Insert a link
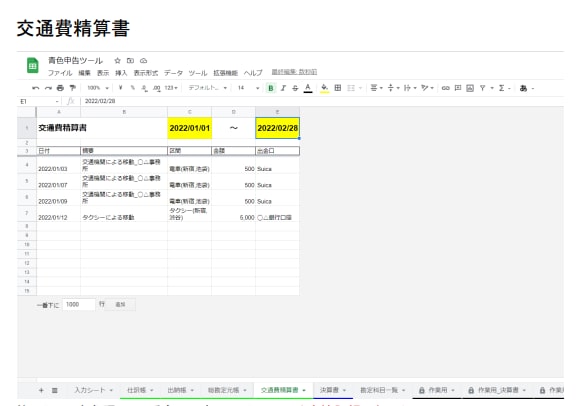This screenshot has height=406, width=587. [x=445, y=88]
